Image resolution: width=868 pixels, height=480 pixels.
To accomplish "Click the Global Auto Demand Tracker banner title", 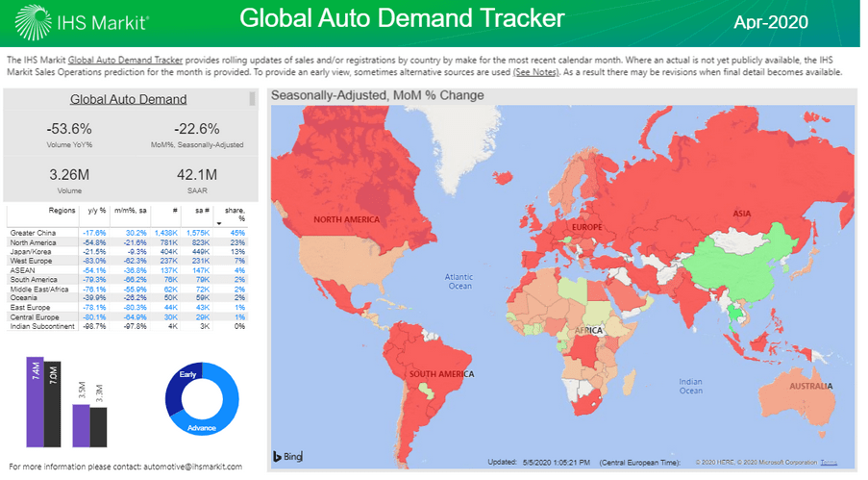I will click(x=402, y=18).
